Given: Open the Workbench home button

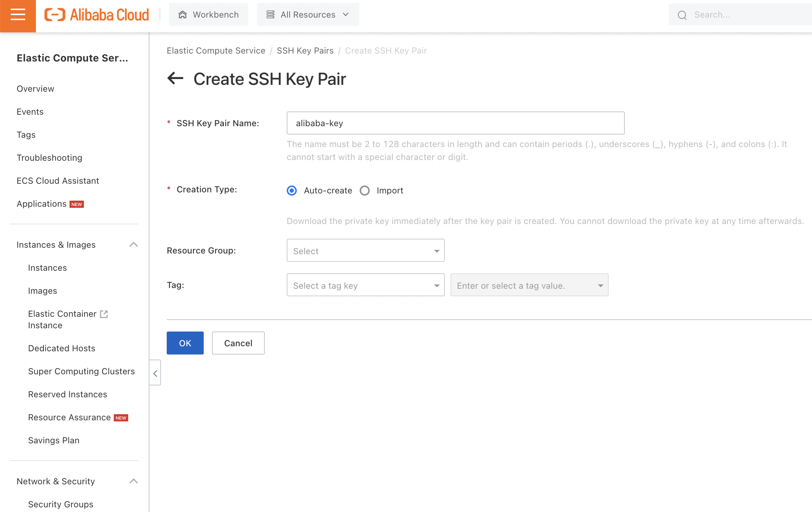Looking at the screenshot, I should (208, 14).
